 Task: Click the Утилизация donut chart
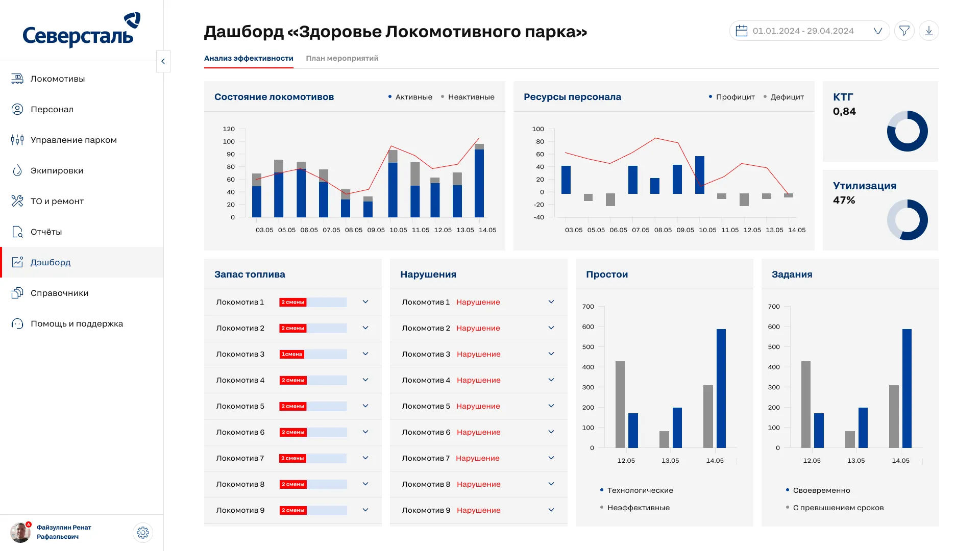point(907,220)
